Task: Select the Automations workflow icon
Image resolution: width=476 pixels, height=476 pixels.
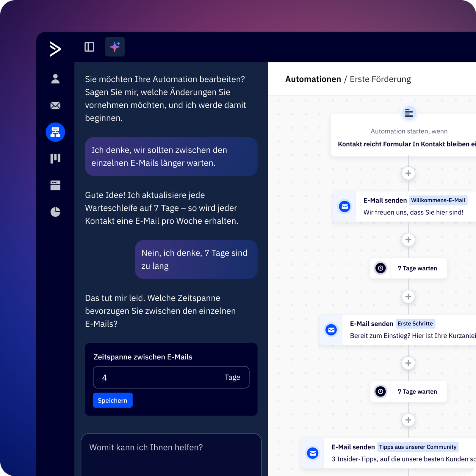Action: click(x=55, y=132)
